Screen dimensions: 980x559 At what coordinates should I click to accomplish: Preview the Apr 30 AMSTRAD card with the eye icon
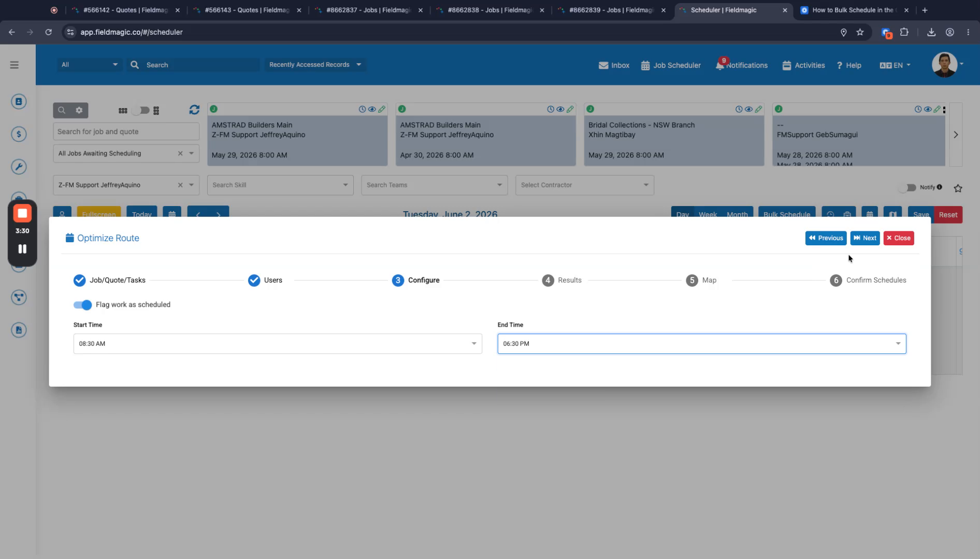coord(560,109)
